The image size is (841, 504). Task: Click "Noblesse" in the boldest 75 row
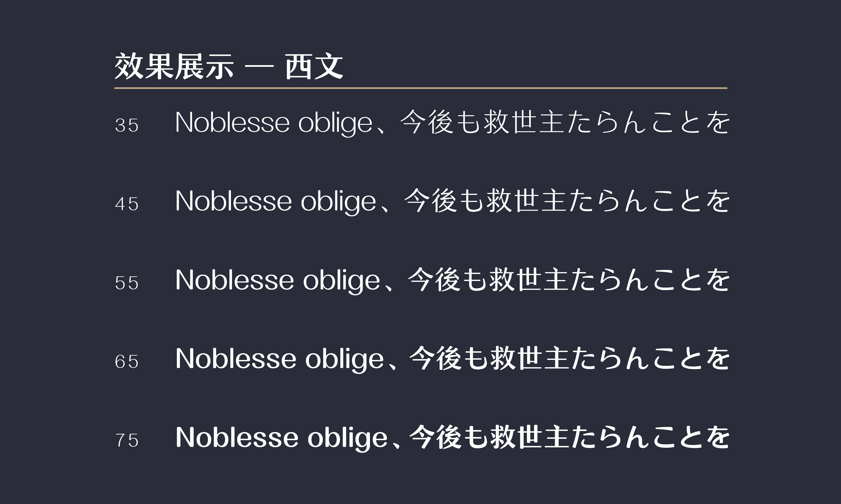point(237,437)
